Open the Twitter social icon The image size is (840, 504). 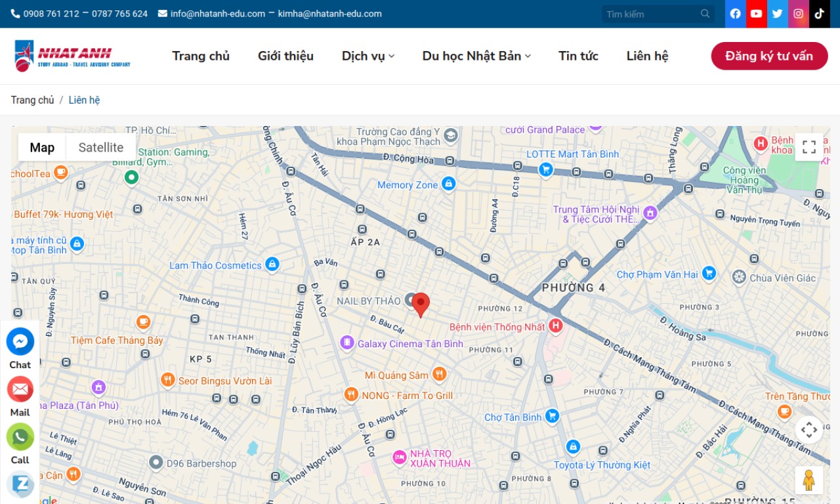tap(778, 14)
